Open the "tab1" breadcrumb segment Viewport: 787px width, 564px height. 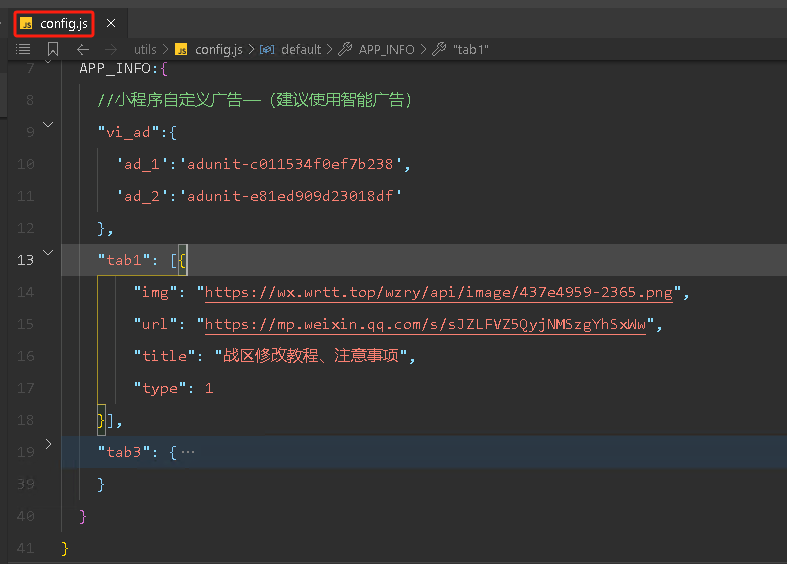click(471, 49)
